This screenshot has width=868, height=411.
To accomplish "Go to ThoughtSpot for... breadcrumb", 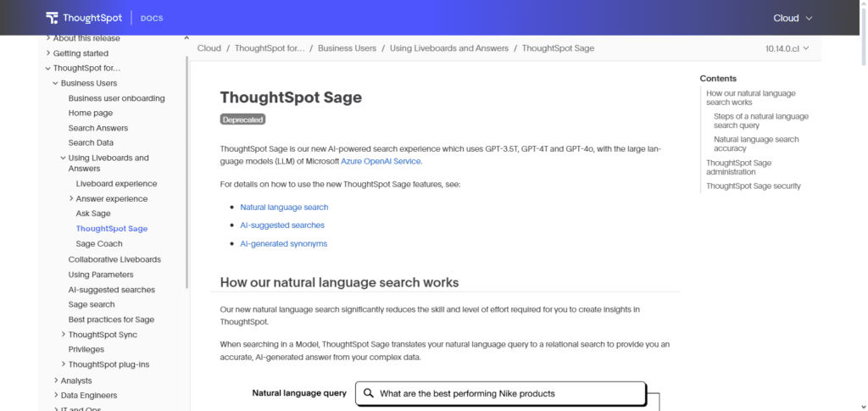I will [270, 48].
